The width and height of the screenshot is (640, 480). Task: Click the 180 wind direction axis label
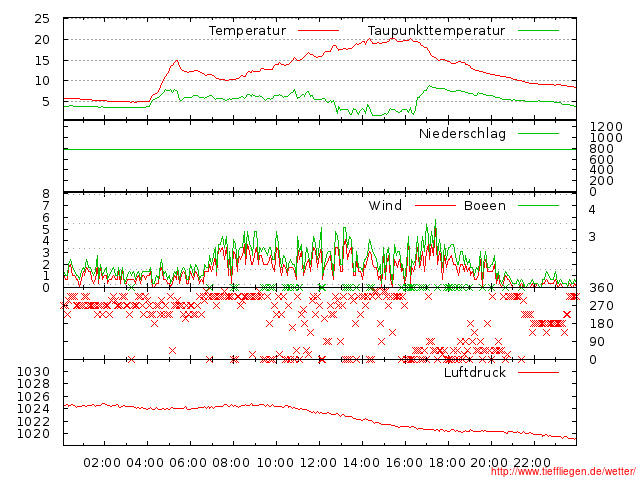tap(602, 324)
